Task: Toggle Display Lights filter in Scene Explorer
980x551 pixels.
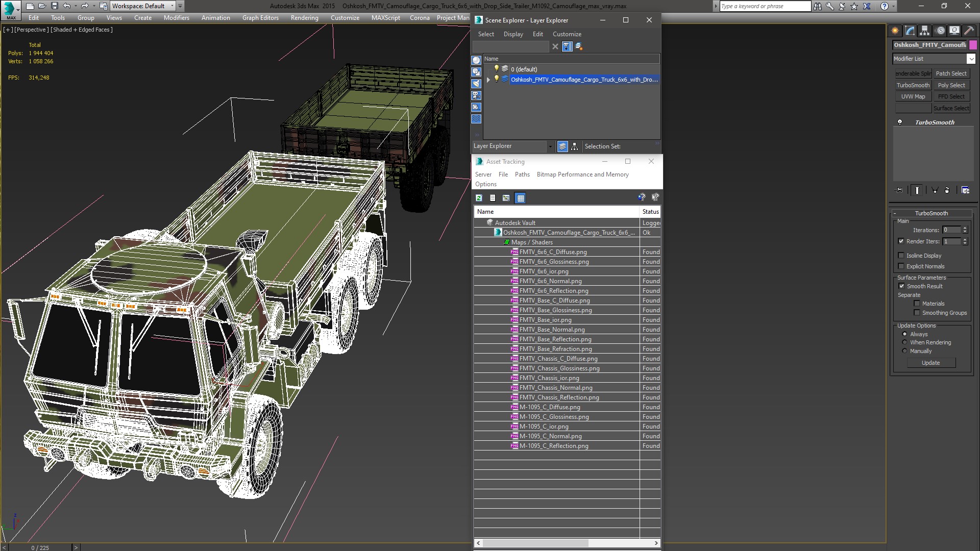Action: point(476,84)
